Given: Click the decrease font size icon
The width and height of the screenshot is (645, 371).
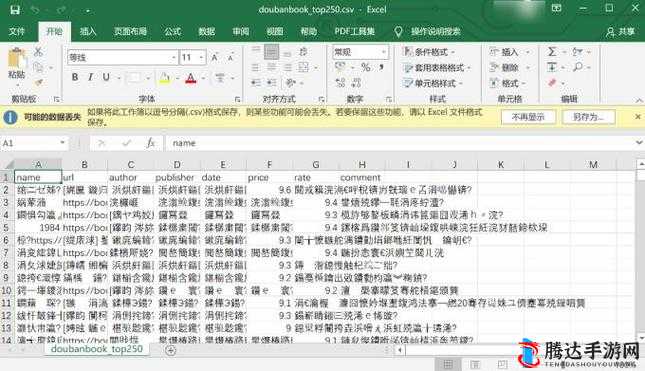Looking at the screenshot, I should tap(230, 58).
